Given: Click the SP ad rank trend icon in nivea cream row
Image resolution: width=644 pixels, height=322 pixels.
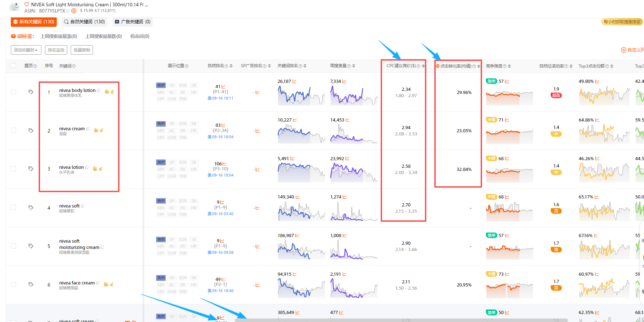Looking at the screenshot, I should [257, 131].
